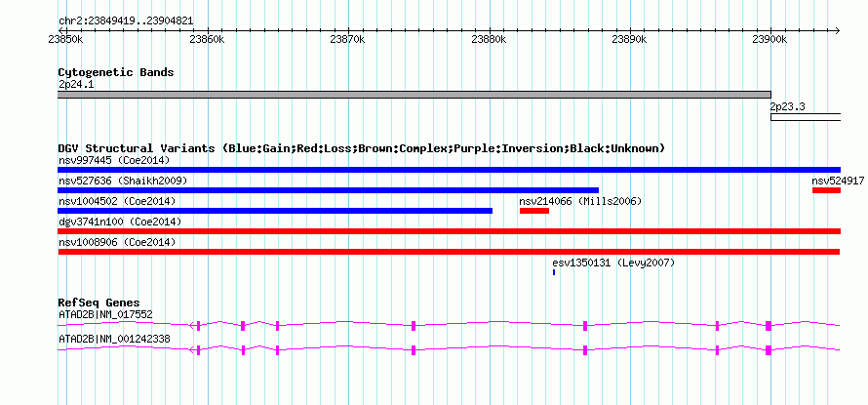Click the large exon near 23900k on NM_001242338
This screenshot has width=868, height=405.
pyautogui.click(x=769, y=349)
